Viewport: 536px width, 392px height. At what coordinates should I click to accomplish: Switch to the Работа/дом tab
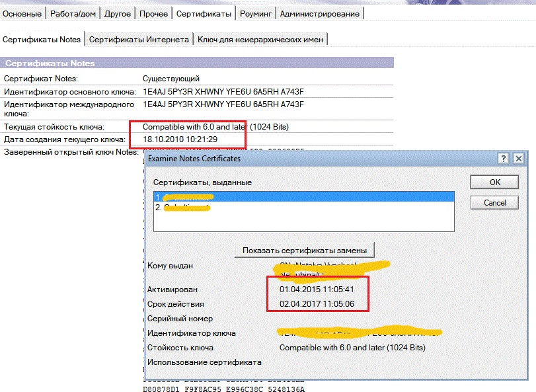point(73,14)
